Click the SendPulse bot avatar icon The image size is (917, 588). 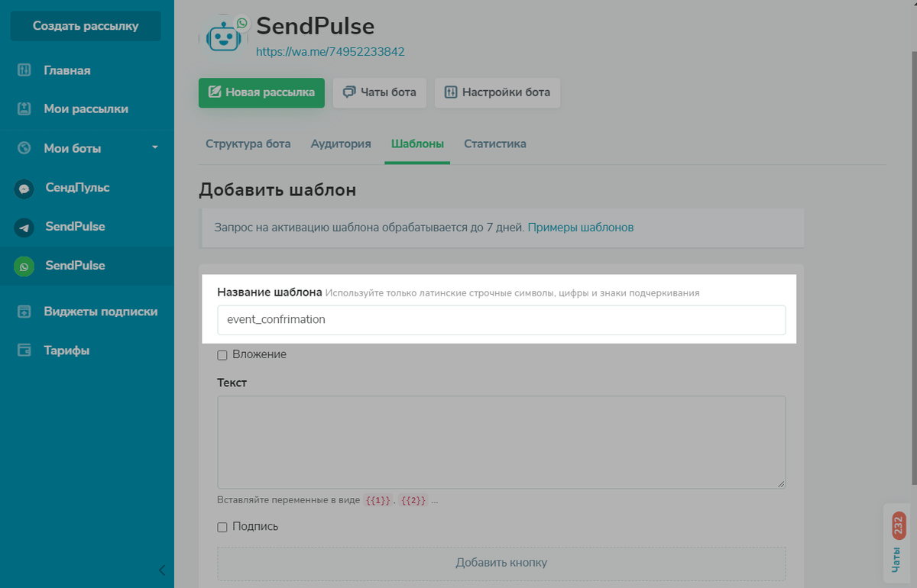223,37
